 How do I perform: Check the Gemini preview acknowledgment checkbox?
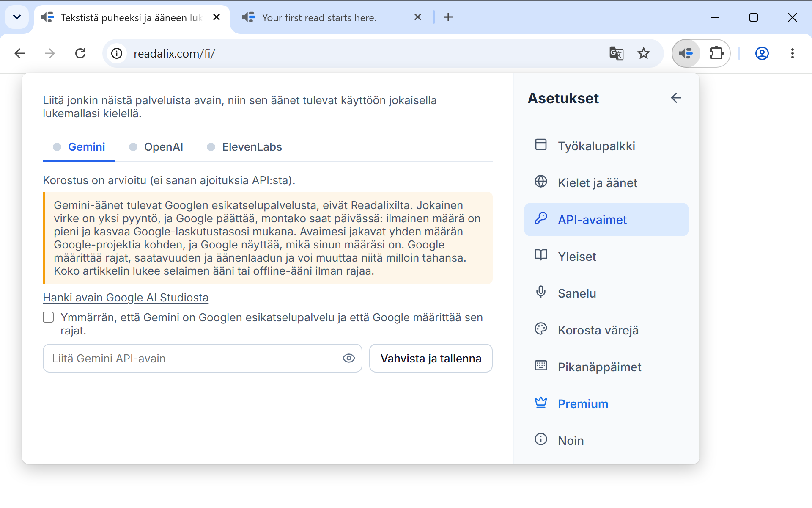pyautogui.click(x=48, y=317)
